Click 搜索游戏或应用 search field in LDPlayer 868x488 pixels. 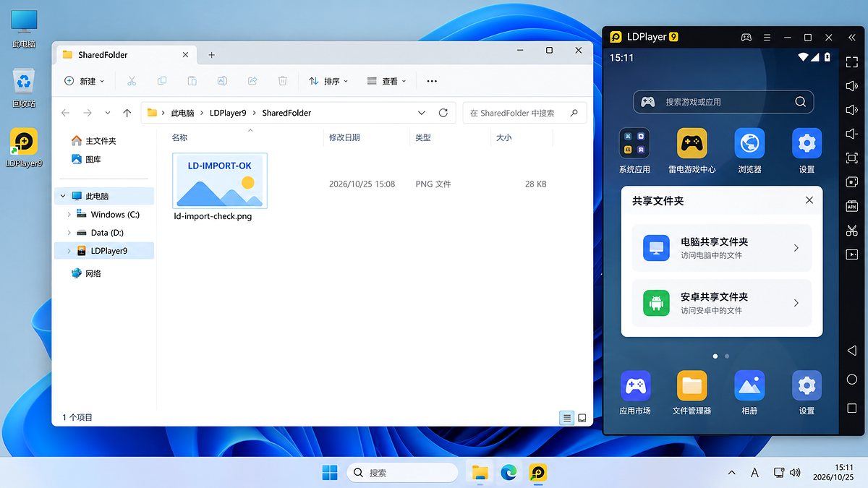[x=723, y=102]
